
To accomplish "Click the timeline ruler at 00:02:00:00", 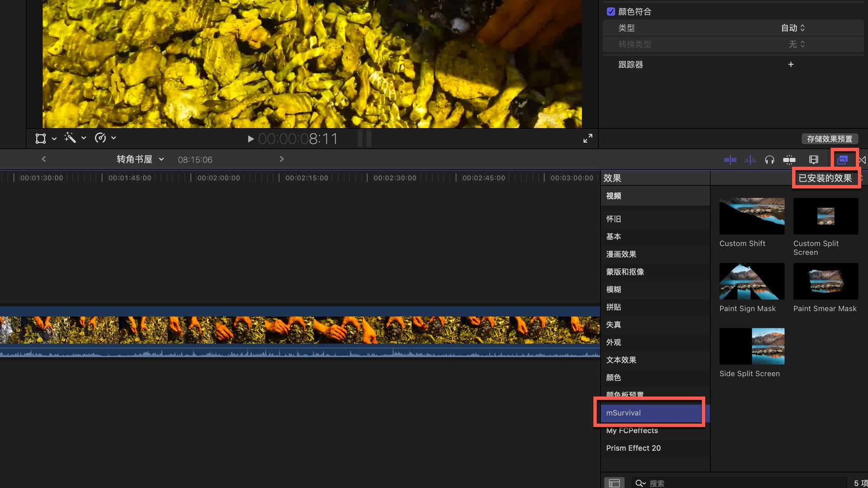I will 219,178.
